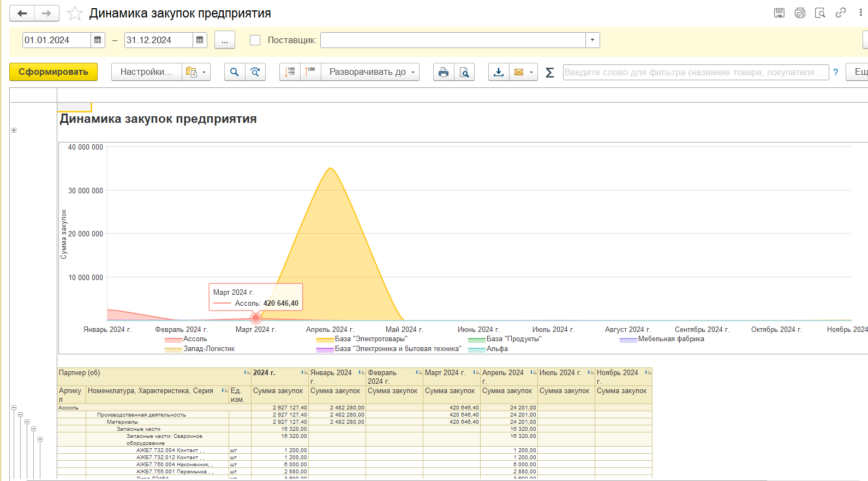The height and width of the screenshot is (481, 868).
Task: Click the sigma sum icon
Action: click(x=550, y=72)
